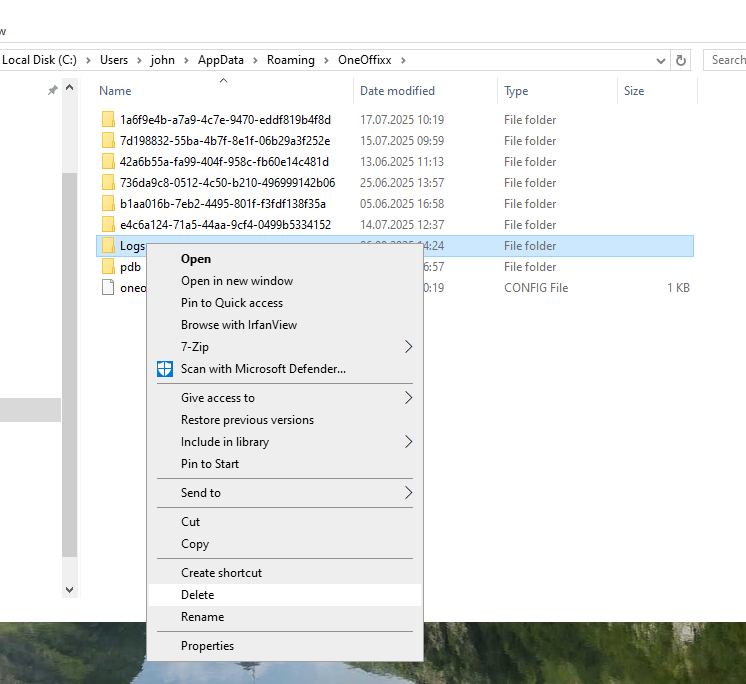Click the navigation pane scrollbar thumb

click(69, 364)
